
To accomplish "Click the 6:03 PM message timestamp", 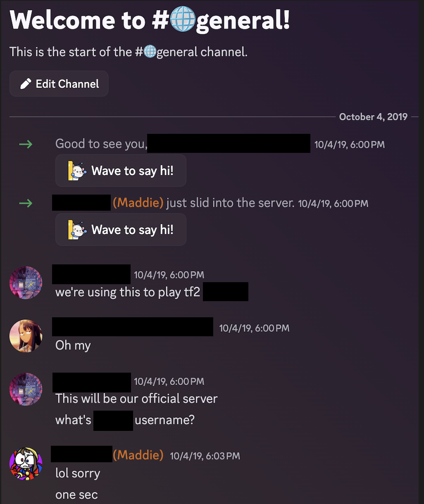I will point(205,456).
